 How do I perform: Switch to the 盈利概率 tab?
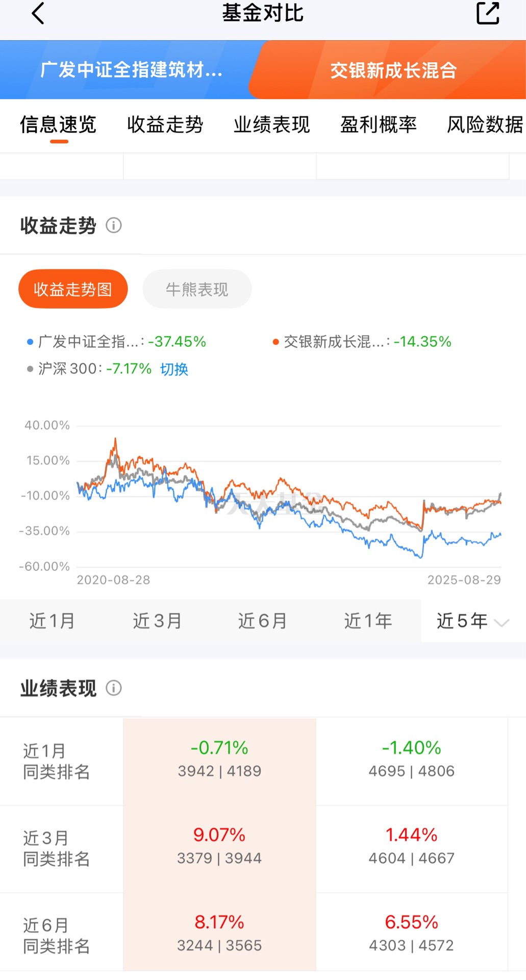(379, 124)
